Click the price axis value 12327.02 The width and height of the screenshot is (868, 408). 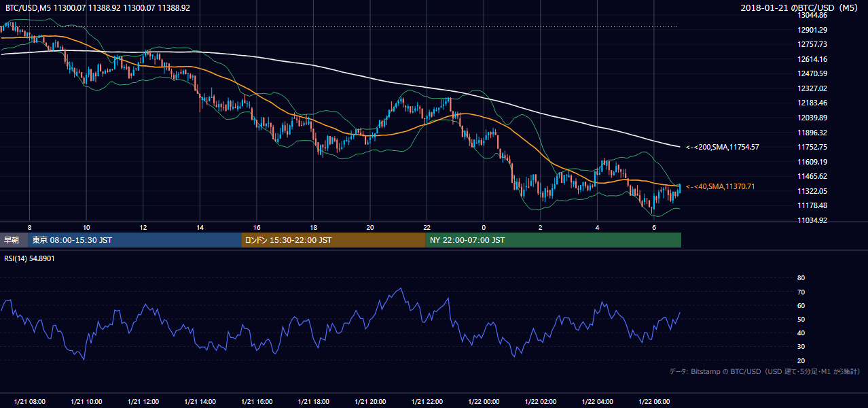(813, 88)
